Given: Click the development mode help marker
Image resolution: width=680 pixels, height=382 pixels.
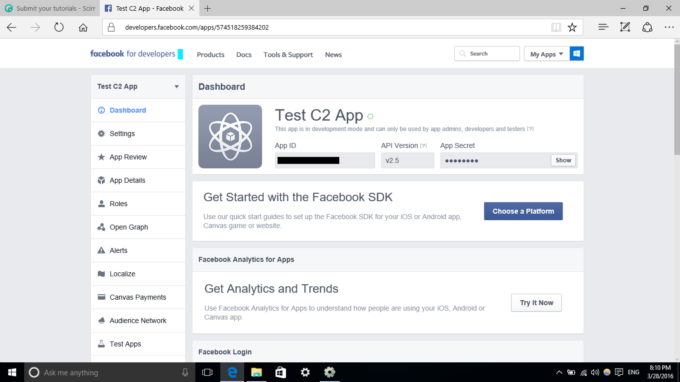Looking at the screenshot, I should pos(530,129).
